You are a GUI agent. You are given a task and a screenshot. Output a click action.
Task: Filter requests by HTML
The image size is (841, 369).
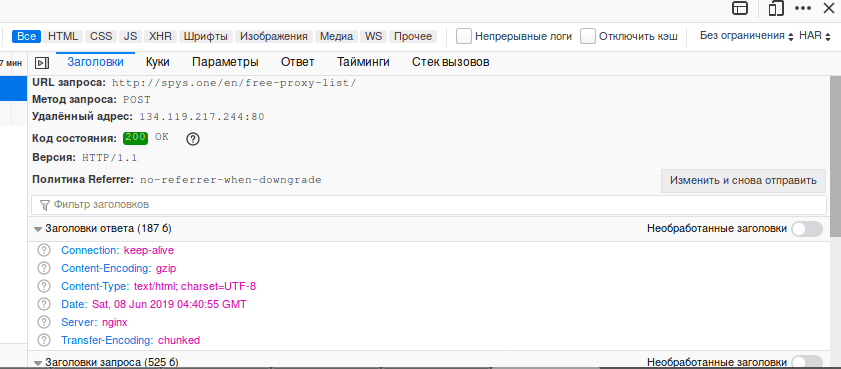point(63,36)
